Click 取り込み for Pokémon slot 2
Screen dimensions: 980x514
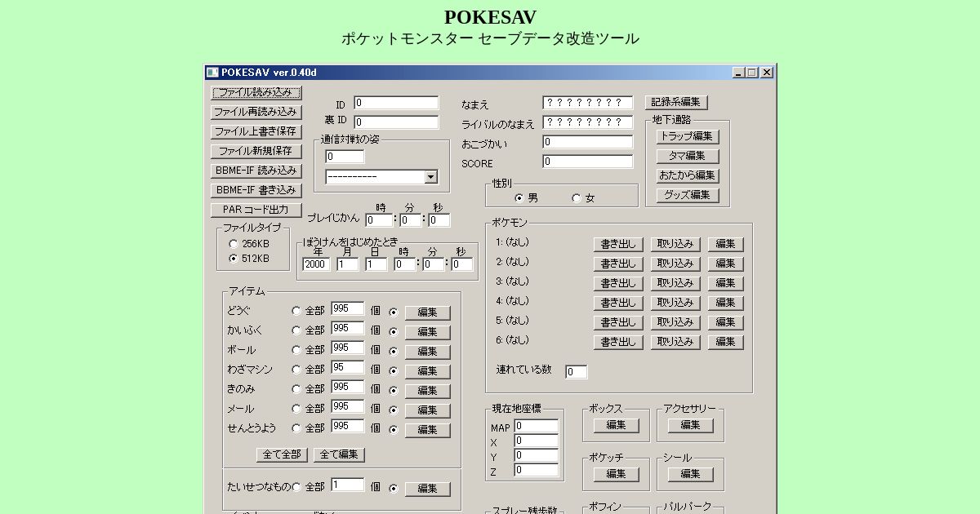point(675,264)
